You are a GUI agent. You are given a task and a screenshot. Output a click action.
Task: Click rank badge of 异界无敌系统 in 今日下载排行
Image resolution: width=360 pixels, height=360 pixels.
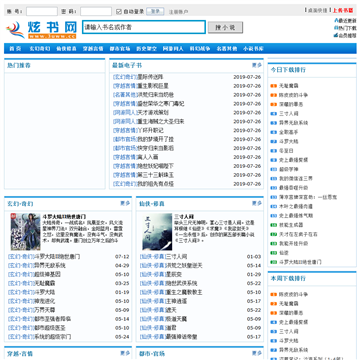point(274,123)
